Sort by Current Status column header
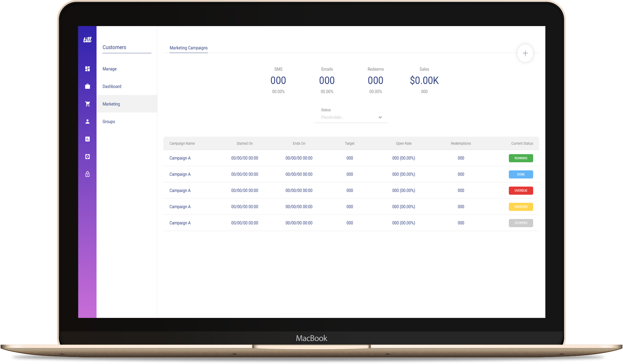 tap(522, 143)
